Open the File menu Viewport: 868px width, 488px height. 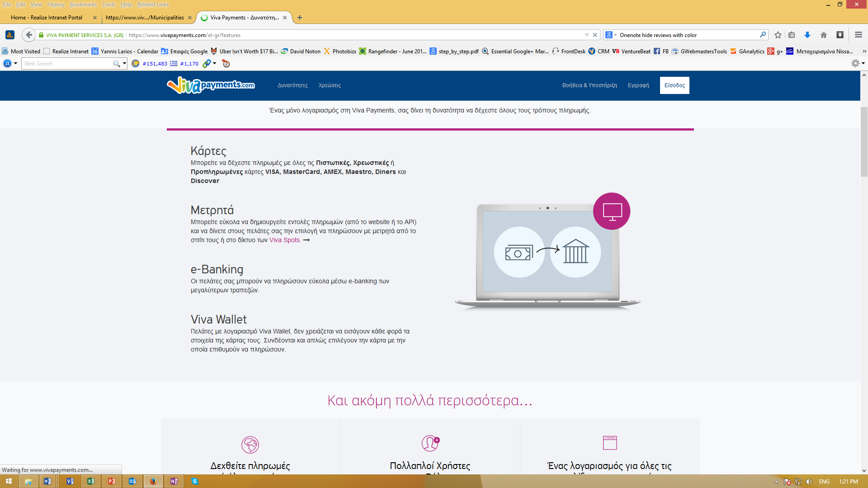[x=7, y=5]
